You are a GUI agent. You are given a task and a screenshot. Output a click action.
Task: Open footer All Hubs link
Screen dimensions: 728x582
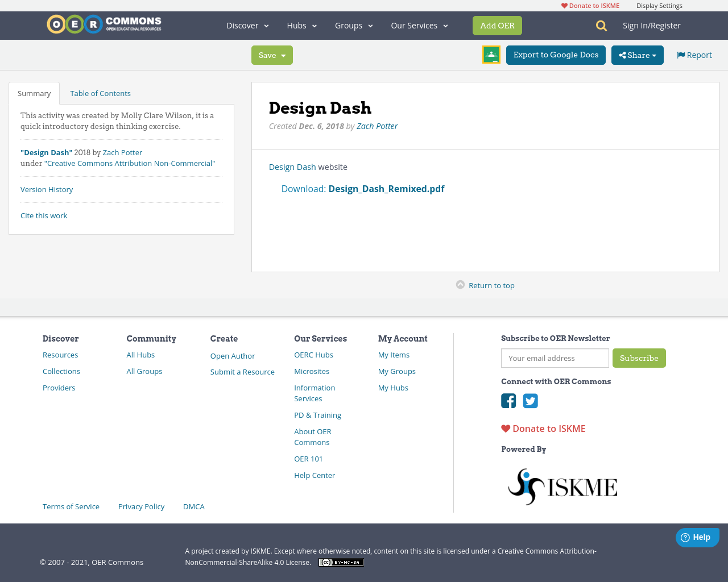(140, 355)
